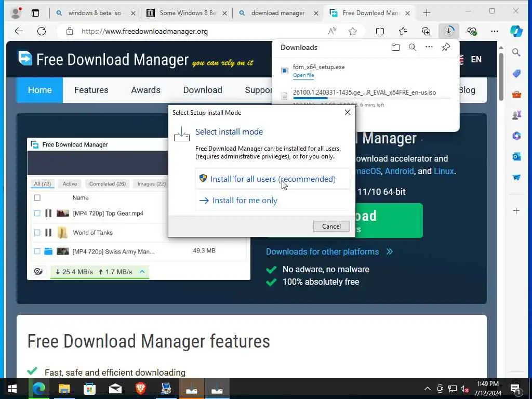Viewport: 532px width, 399px height.
Task: Open the sidebar Games chess icon
Action: (x=516, y=115)
